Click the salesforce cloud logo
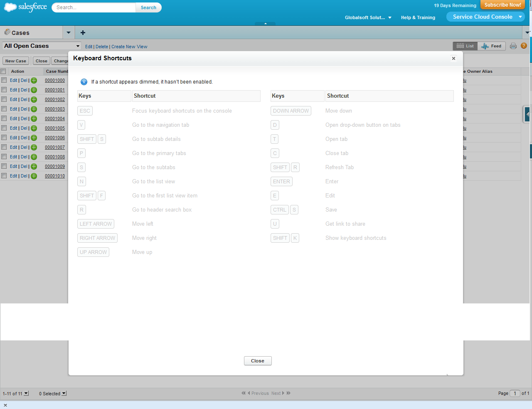Viewport: 532px width, 409px height. click(10, 7)
